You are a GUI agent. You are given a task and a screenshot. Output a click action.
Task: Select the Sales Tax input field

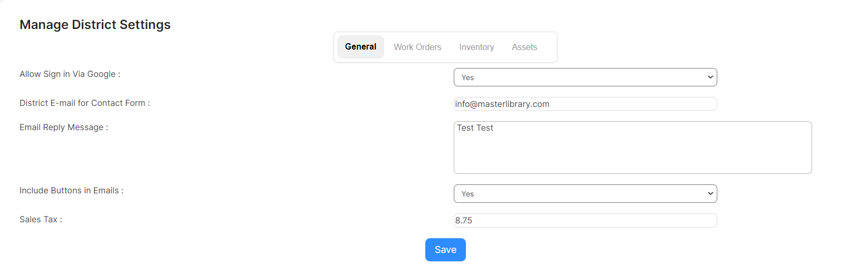pos(585,220)
